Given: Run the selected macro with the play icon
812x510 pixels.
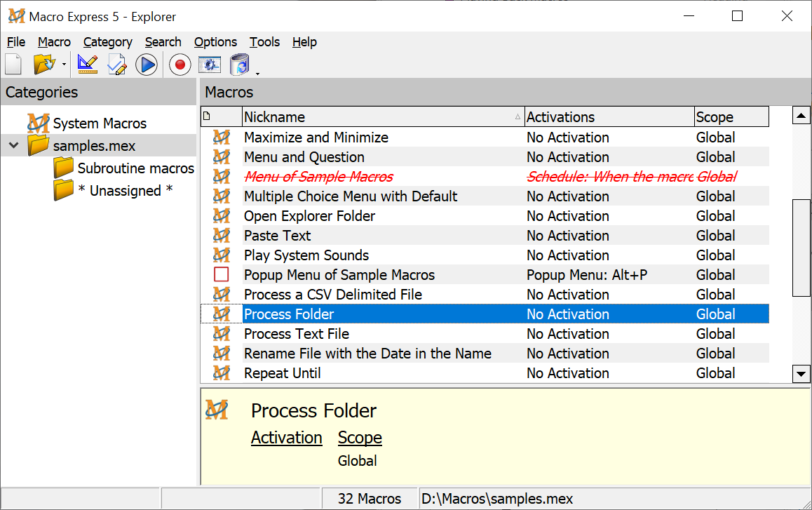Looking at the screenshot, I should 147,64.
